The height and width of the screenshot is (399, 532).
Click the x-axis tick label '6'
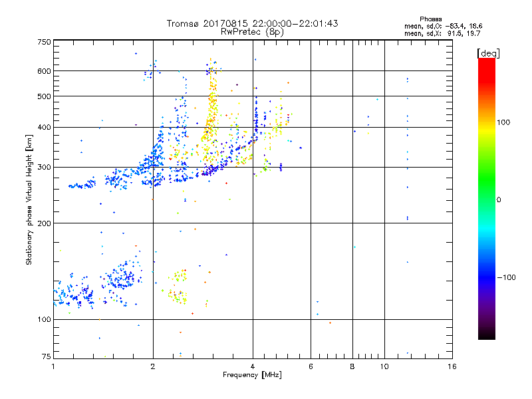click(311, 366)
